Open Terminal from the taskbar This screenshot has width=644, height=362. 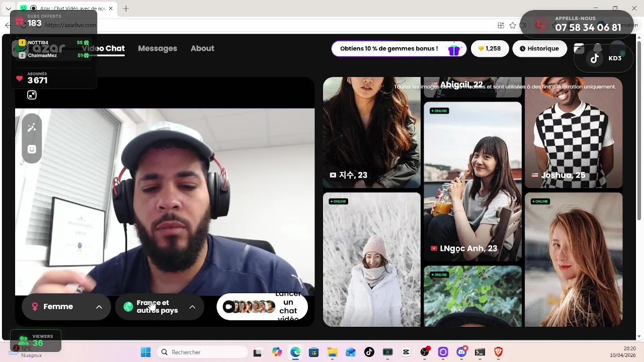pos(480,352)
